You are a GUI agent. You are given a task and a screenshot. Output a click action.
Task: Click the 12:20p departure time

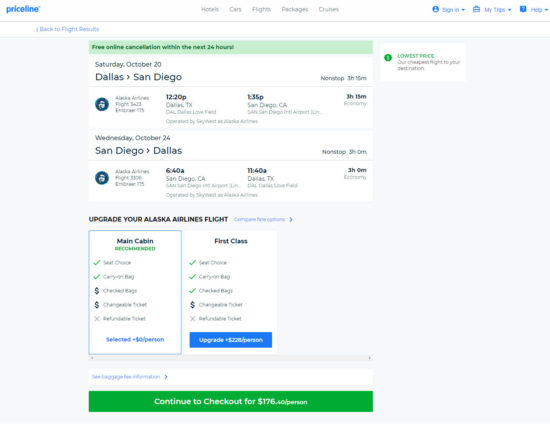click(x=176, y=97)
